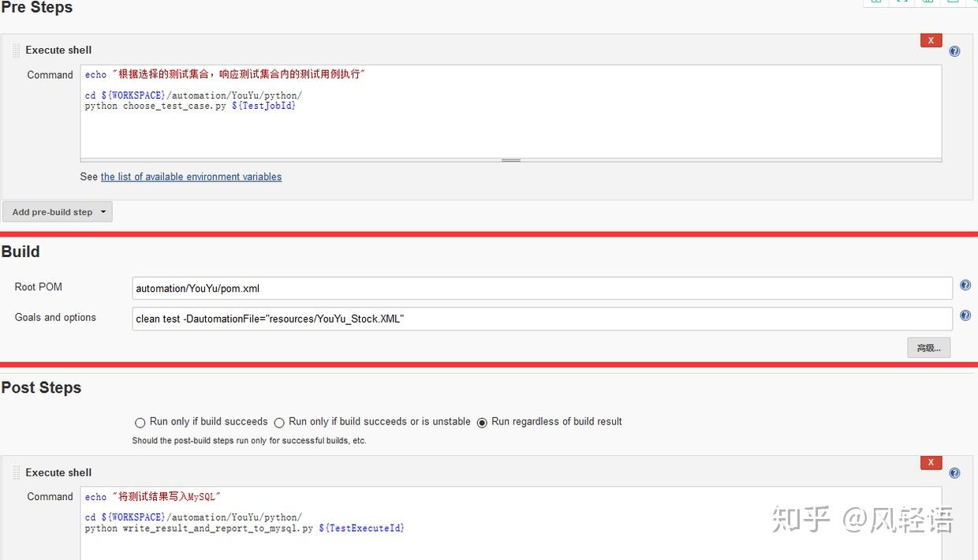
Task: Select "Run regardless of build result"
Action: (482, 423)
